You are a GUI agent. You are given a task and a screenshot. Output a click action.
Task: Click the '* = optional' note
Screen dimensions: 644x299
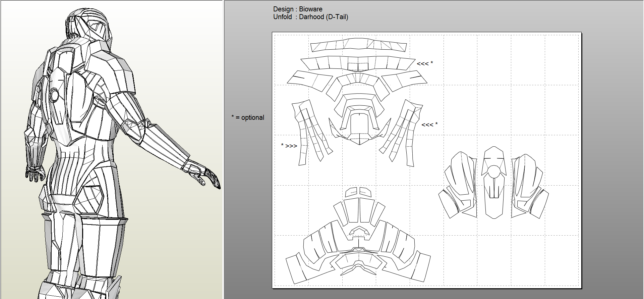point(248,117)
